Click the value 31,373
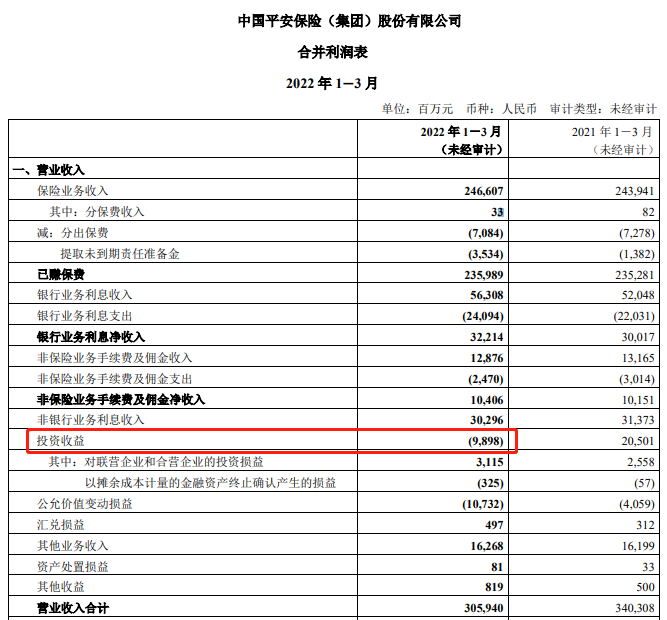Image resolution: width=667 pixels, height=620 pixels. [638, 420]
